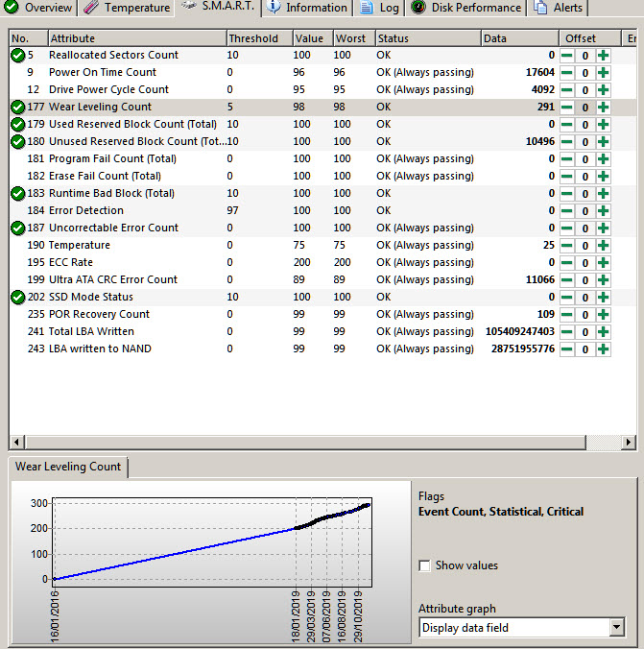The height and width of the screenshot is (649, 644).
Task: Click the offset field for ECC Rate
Action: (x=585, y=263)
